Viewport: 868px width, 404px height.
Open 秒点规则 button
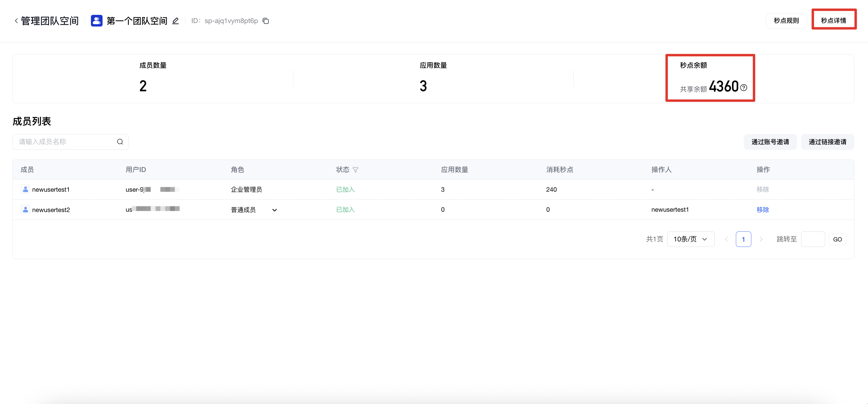click(786, 21)
